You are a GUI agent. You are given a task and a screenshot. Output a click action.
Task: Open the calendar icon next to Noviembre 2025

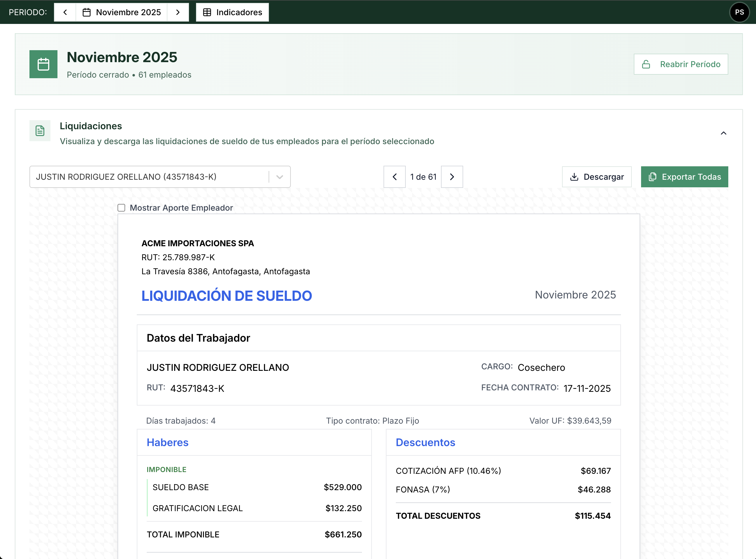click(87, 12)
